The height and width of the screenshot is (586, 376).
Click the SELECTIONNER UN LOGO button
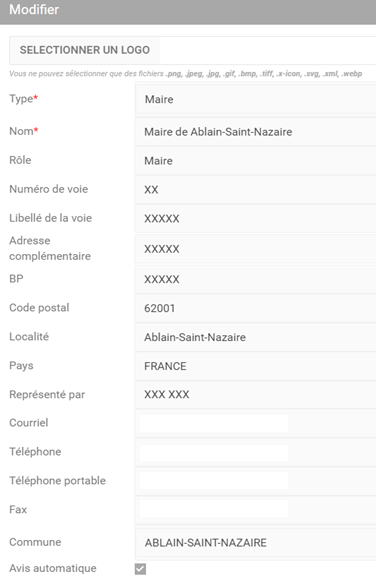(x=85, y=50)
